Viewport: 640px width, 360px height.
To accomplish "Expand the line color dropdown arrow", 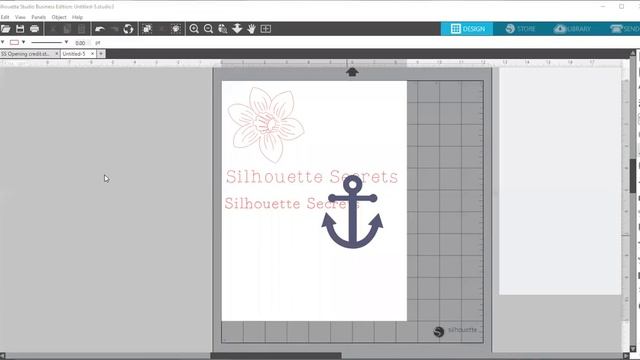I will pyautogui.click(x=24, y=42).
